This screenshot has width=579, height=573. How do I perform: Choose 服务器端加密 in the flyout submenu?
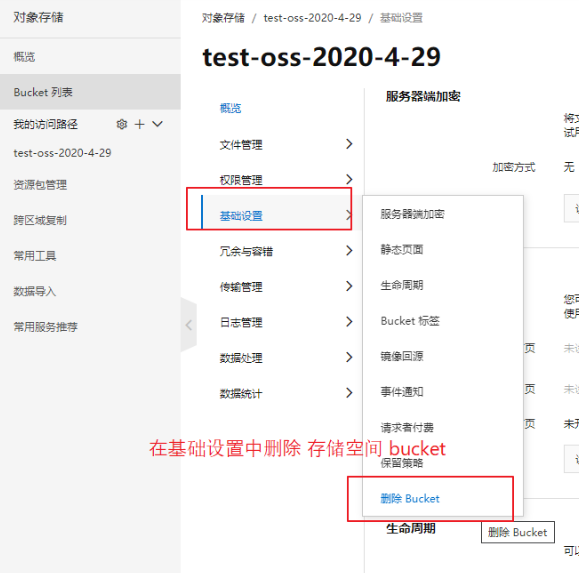(412, 214)
